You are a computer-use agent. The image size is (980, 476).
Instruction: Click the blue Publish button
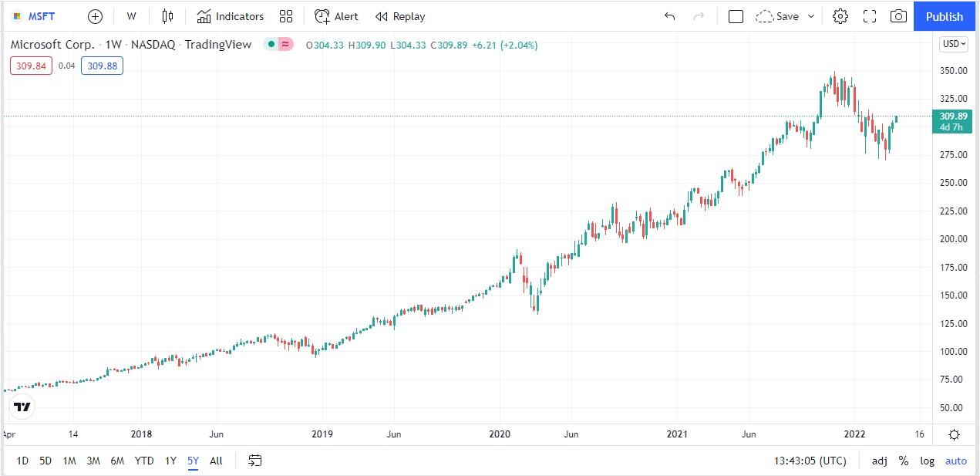click(x=945, y=16)
